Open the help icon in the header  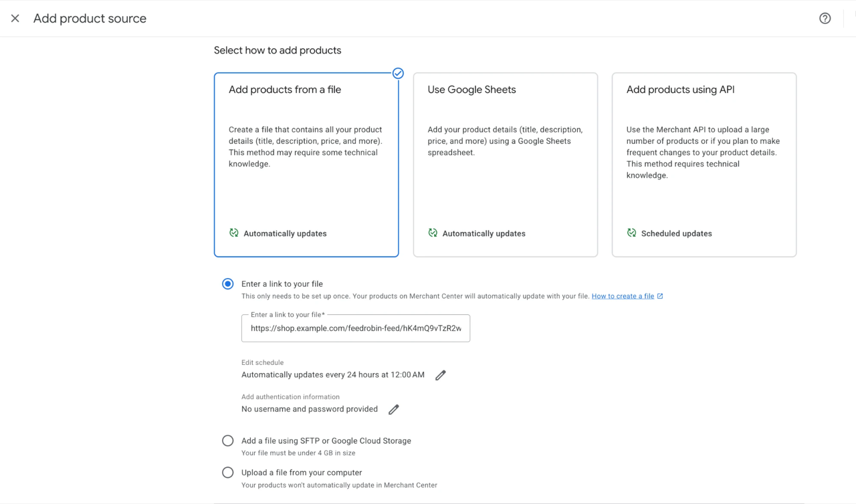(x=825, y=19)
